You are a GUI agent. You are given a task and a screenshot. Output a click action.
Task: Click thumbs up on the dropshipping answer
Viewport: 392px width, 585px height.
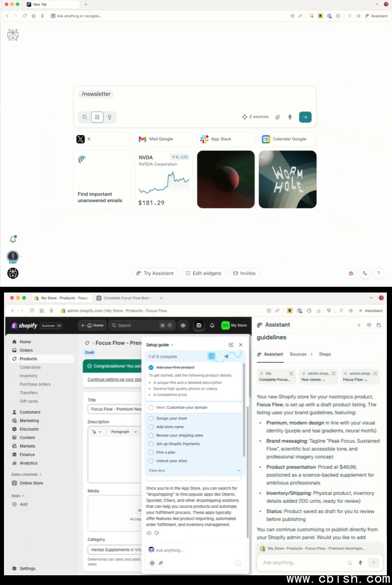(149, 533)
